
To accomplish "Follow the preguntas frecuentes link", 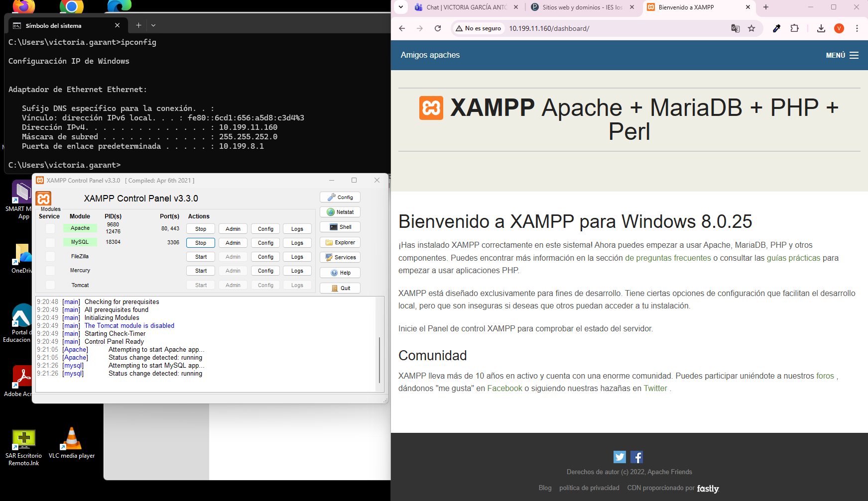I will (x=668, y=258).
